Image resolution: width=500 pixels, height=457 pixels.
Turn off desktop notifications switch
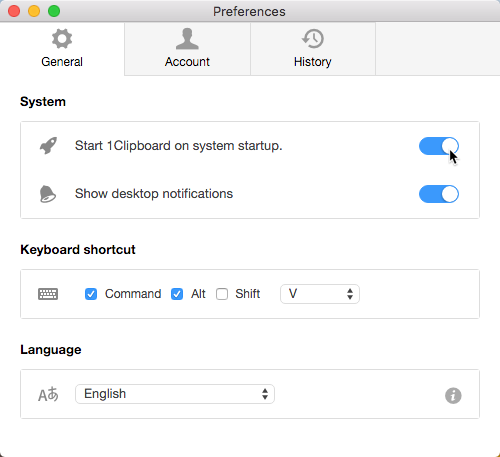(x=439, y=194)
